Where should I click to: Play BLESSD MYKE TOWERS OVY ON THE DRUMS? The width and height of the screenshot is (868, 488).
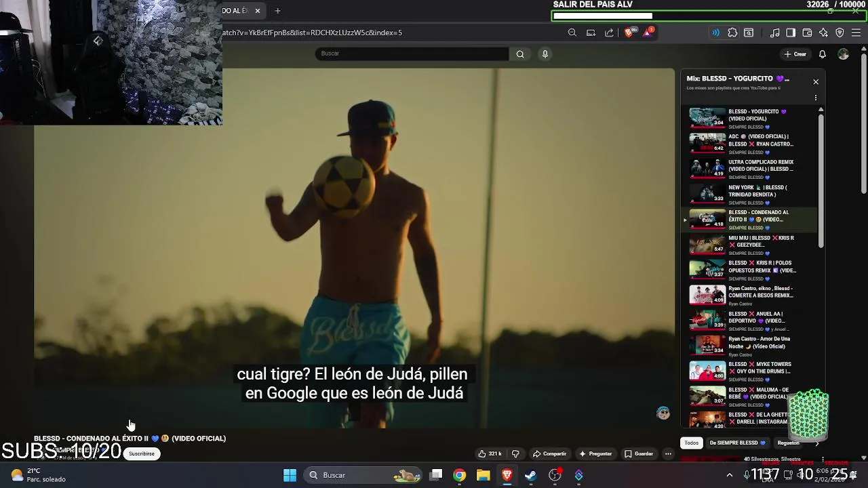click(749, 371)
